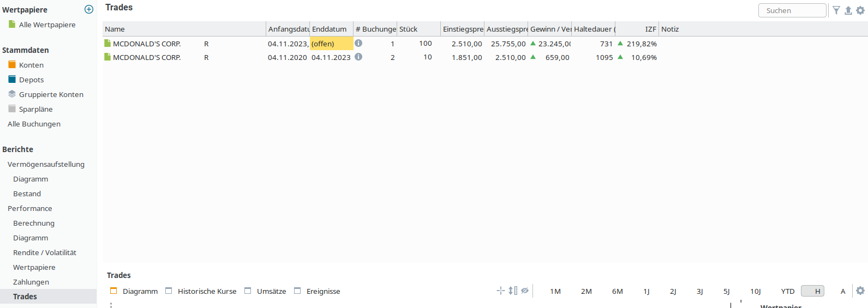The width and height of the screenshot is (868, 308).
Task: Switch chart range to YTD
Action: pyautogui.click(x=787, y=291)
